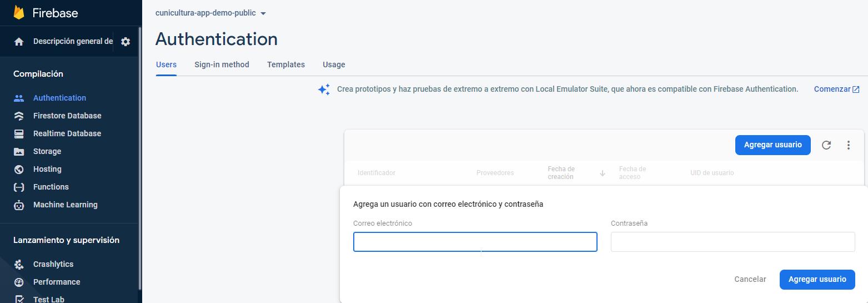Click the Firestore Database icon
The height and width of the screenshot is (303, 868).
(x=19, y=116)
